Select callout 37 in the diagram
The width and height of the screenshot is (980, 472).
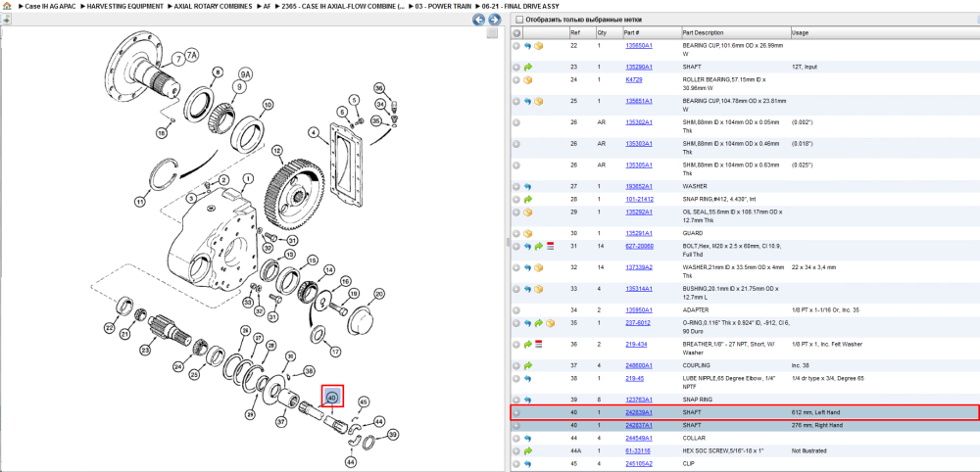click(x=281, y=422)
